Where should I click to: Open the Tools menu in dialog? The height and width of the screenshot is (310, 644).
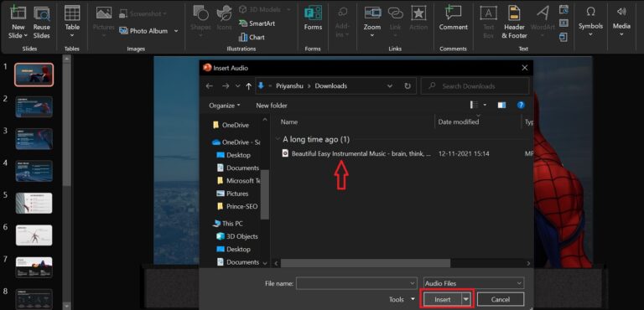coord(402,300)
